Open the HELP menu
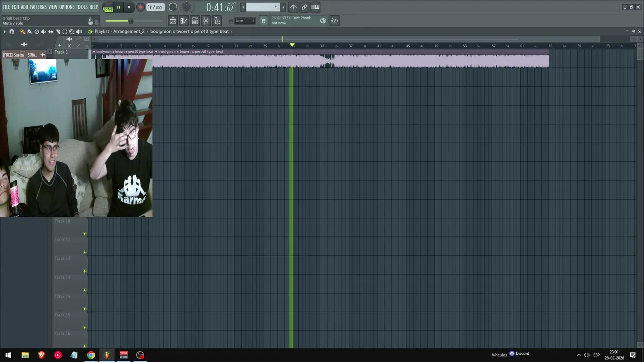Viewport: 644px width, 362px height. (x=94, y=7)
